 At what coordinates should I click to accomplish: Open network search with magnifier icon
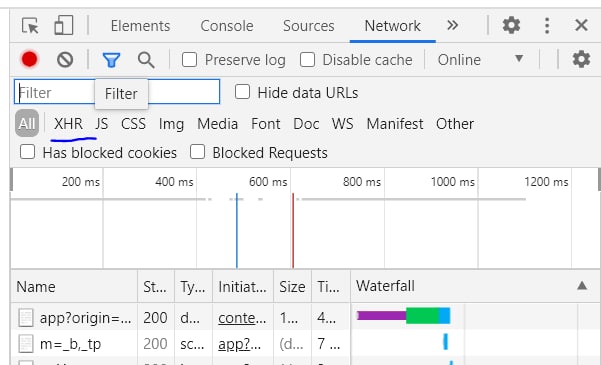(146, 60)
